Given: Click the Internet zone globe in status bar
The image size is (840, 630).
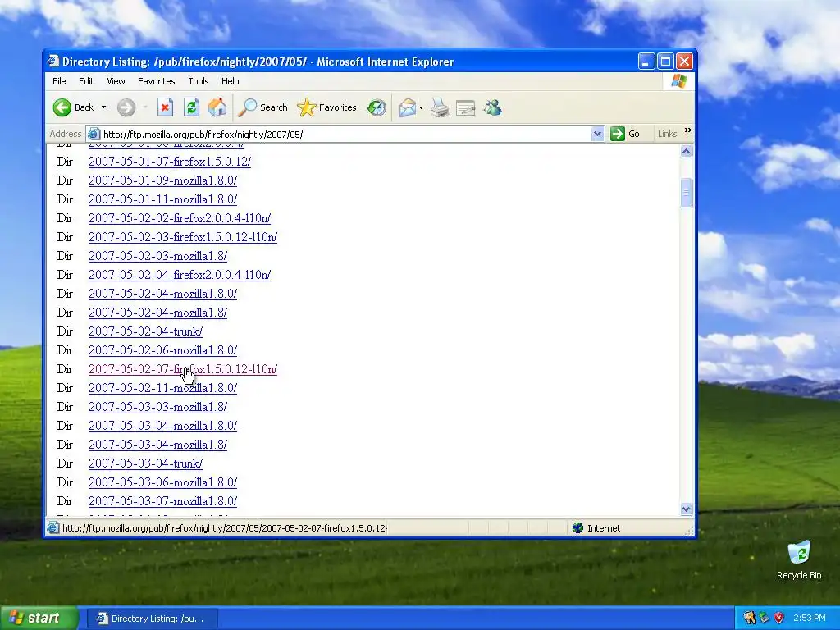Looking at the screenshot, I should pyautogui.click(x=577, y=528).
